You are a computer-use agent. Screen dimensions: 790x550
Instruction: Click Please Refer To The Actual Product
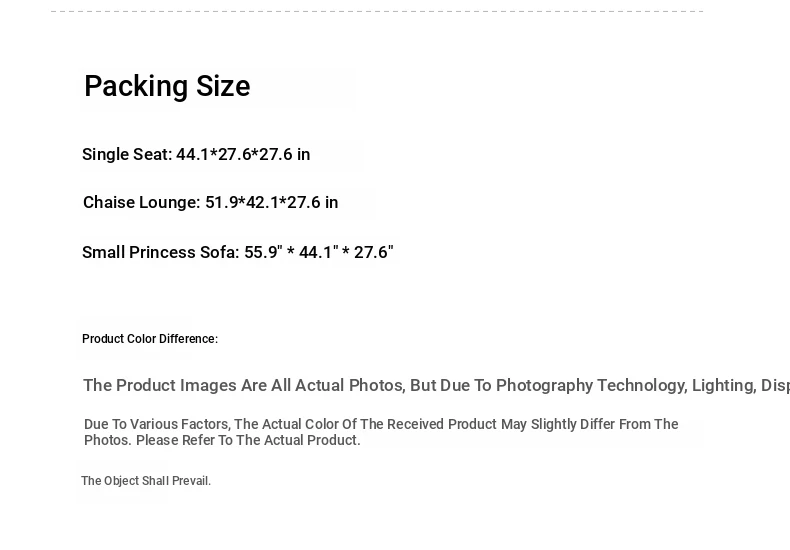tap(248, 440)
